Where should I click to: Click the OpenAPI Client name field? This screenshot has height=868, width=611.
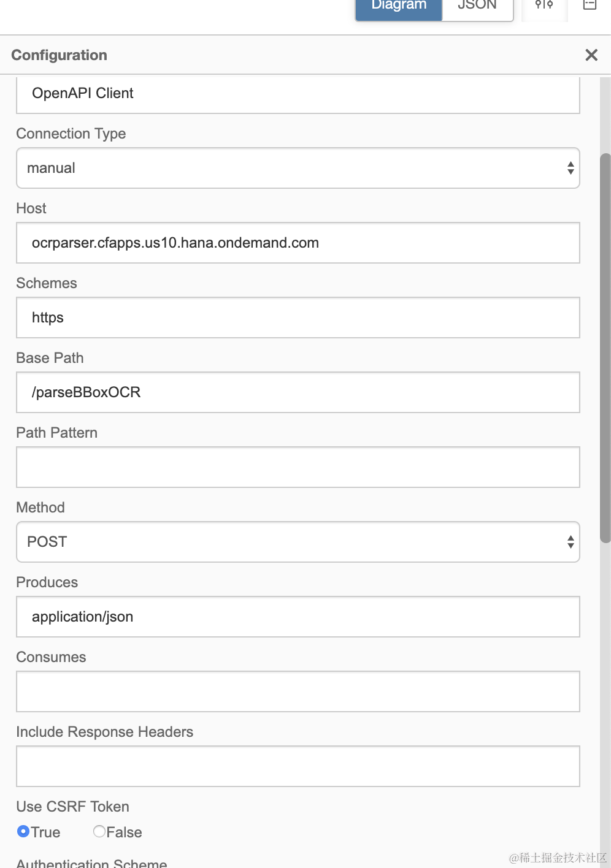[298, 94]
